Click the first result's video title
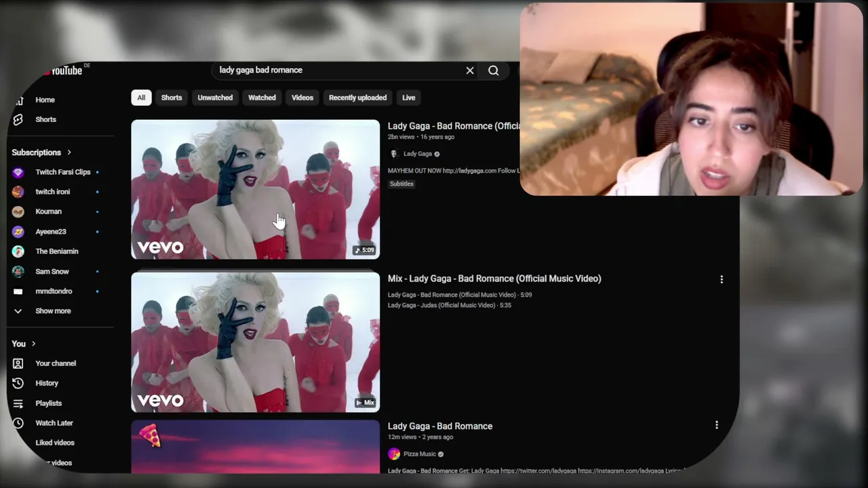This screenshot has height=488, width=868. (x=454, y=126)
